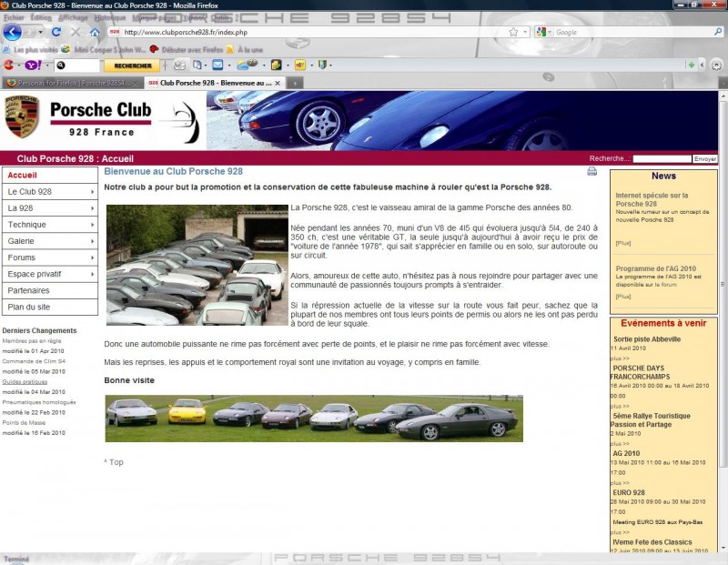The image size is (728, 565).
Task: Open Plan du site menu entry
Action: point(50,307)
